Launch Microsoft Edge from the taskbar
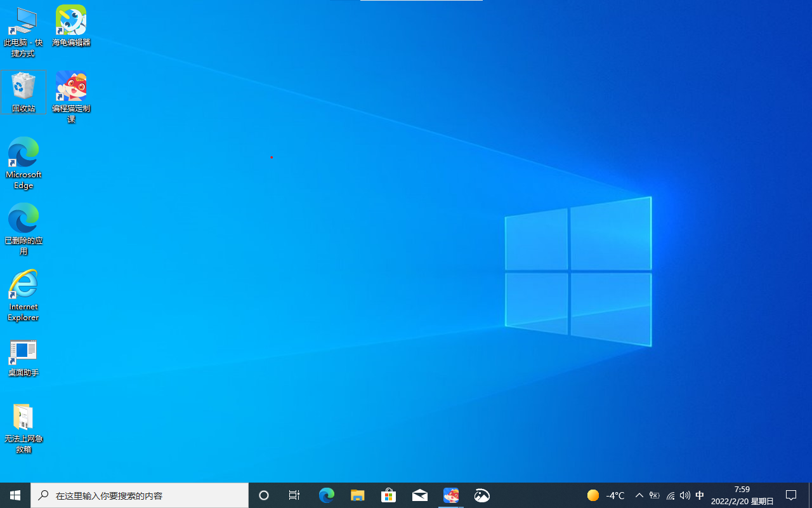Screen dimensions: 812x508 pos(326,495)
